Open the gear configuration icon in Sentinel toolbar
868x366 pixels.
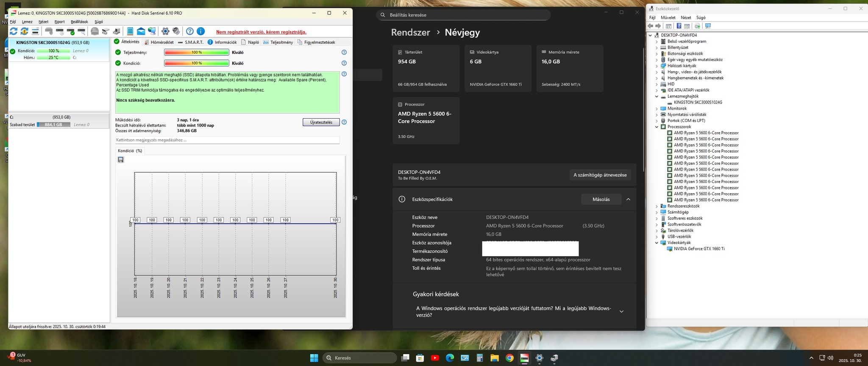[x=165, y=31]
